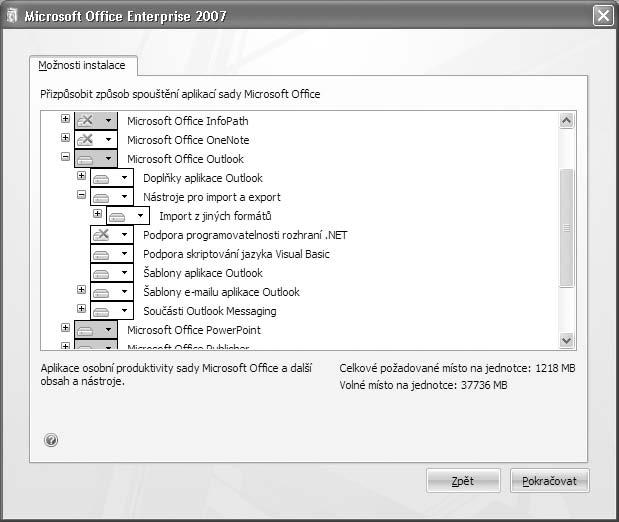The width and height of the screenshot is (619, 522).
Task: Click the vertical scrollbar thumb in the tree
Action: [x=566, y=228]
